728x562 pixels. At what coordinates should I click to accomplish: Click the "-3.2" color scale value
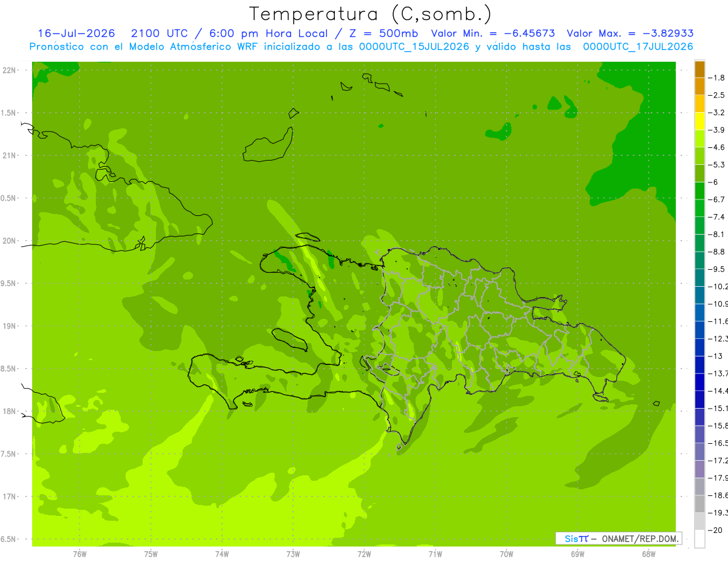tap(716, 113)
